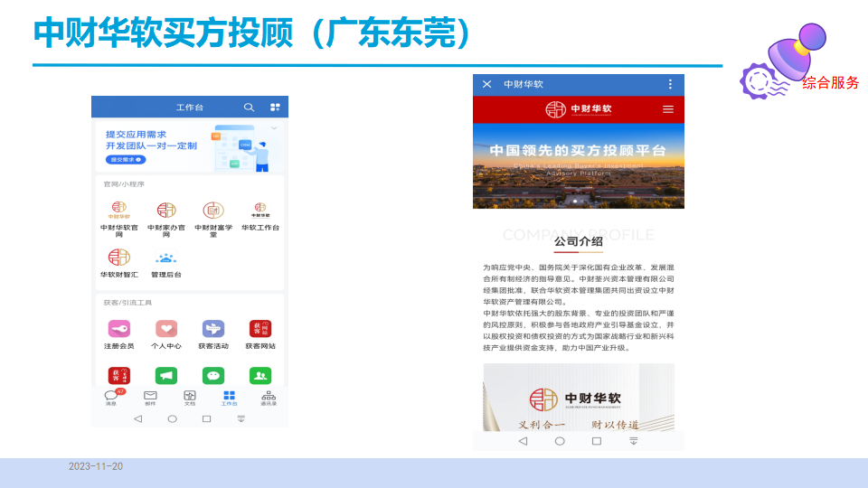This screenshot has width=868, height=488.
Task: Tap the search icon in 工作台 header
Action: (250, 108)
